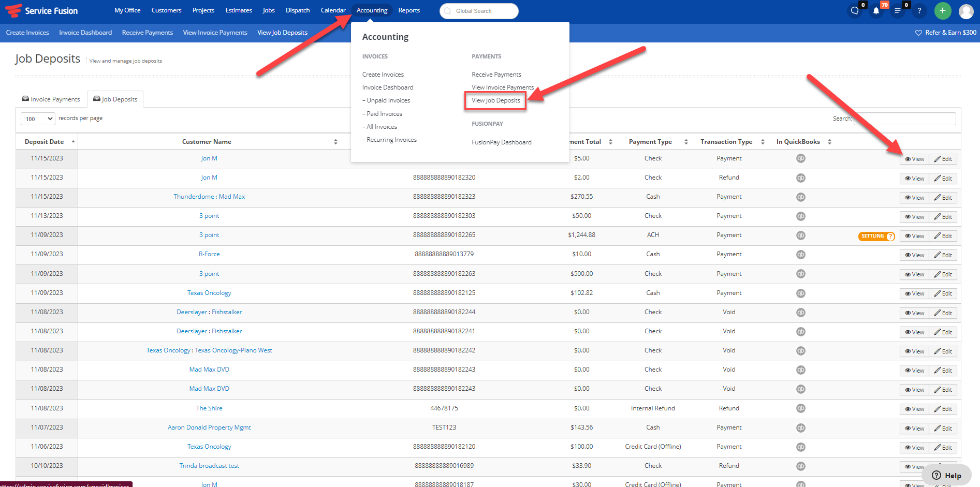View the 3 point $50.00 deposit
This screenshot has width=980, height=487.
915,217
